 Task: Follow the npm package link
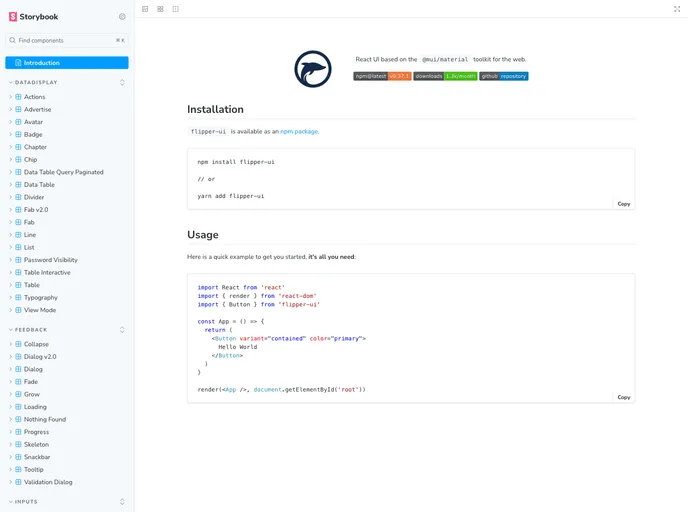coord(299,132)
